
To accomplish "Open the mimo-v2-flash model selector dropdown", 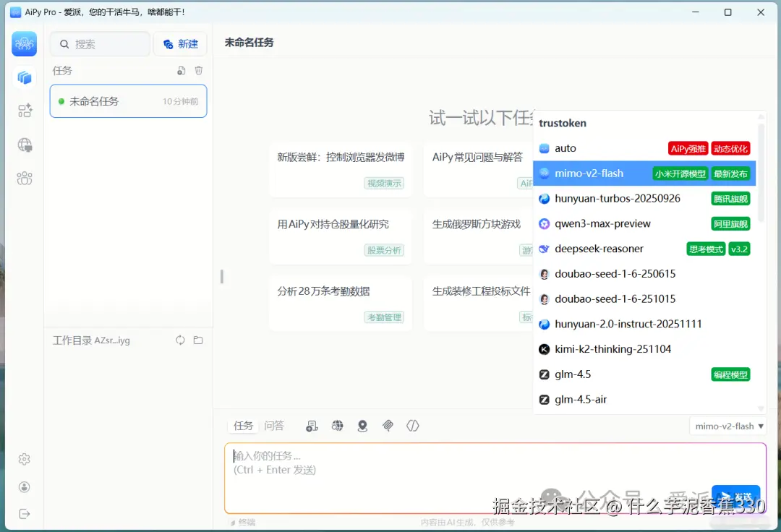I will tap(727, 426).
